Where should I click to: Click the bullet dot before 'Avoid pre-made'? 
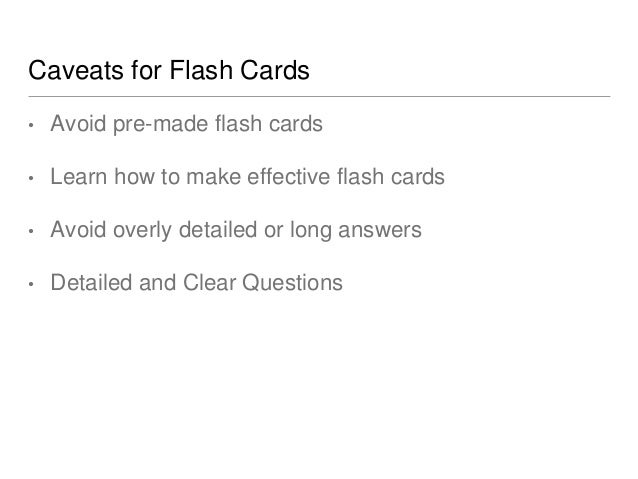click(x=31, y=125)
